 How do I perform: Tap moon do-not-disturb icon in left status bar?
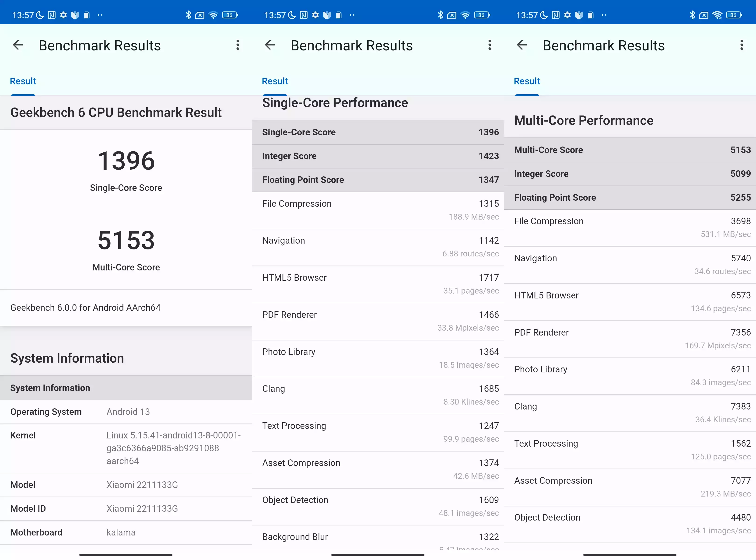[x=40, y=15]
